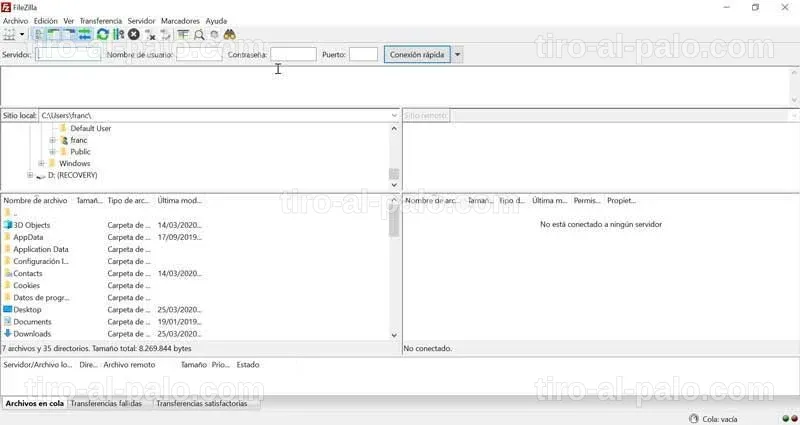Open the Edición menu

[x=45, y=21]
